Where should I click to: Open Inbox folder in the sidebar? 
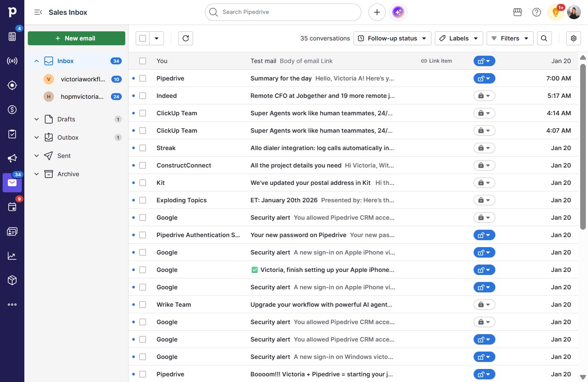[x=77, y=61]
